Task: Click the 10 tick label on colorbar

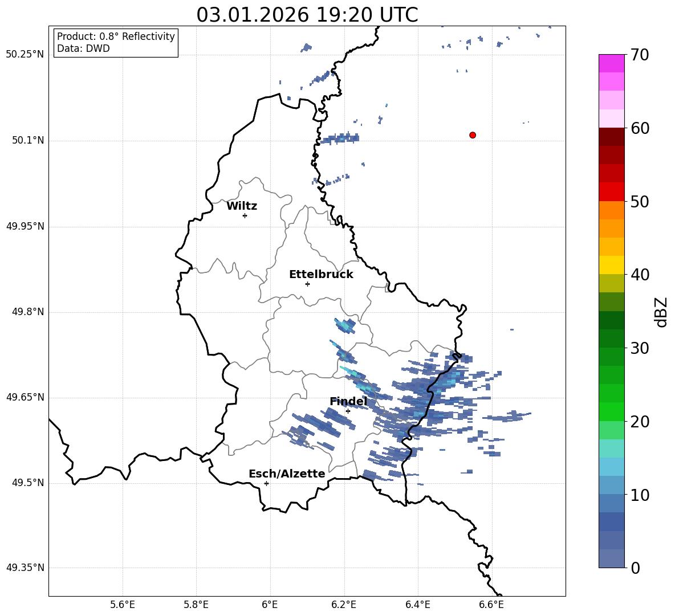Action: [x=640, y=495]
